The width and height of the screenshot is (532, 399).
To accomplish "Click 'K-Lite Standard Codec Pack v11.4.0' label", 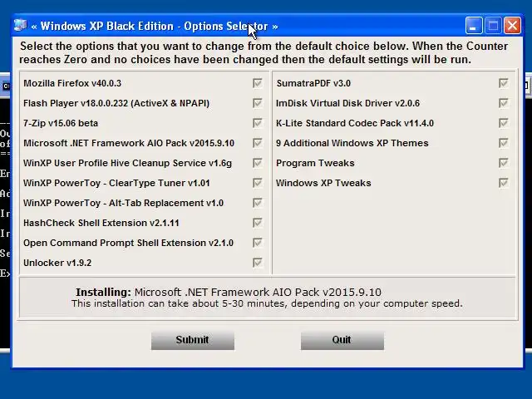I will click(x=355, y=123).
